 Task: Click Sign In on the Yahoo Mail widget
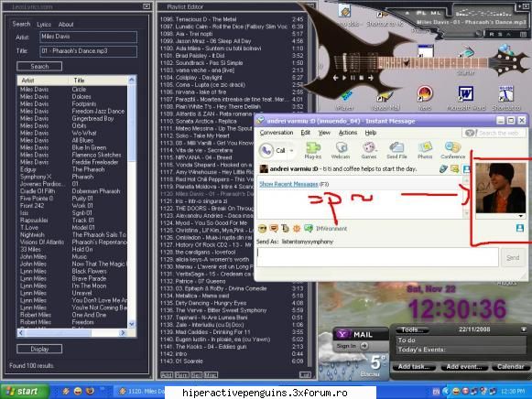point(352,346)
